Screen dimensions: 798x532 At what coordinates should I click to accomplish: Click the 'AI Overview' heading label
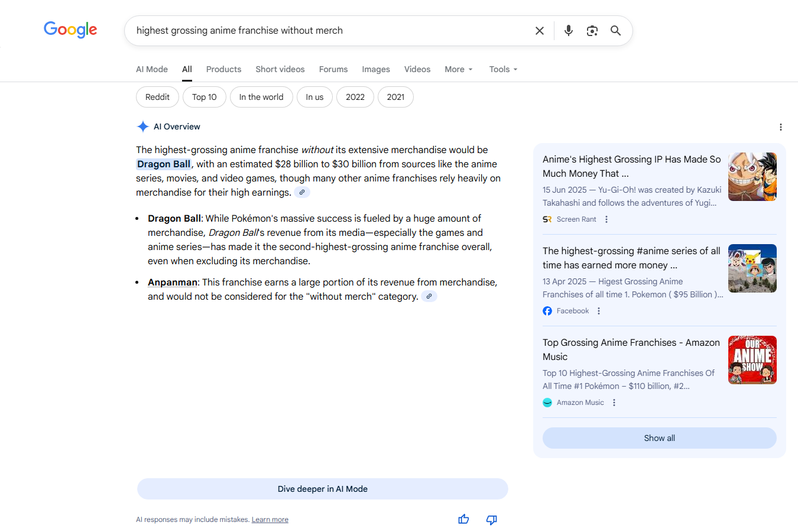[177, 126]
